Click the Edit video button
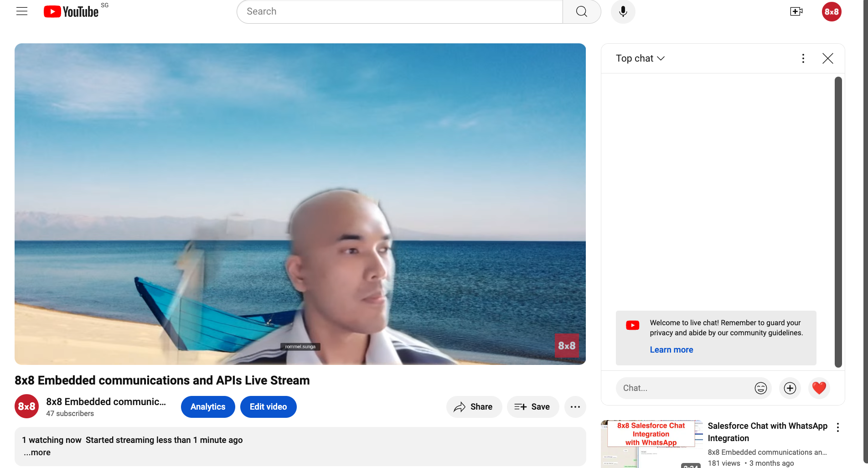This screenshot has height=468, width=868. [268, 407]
